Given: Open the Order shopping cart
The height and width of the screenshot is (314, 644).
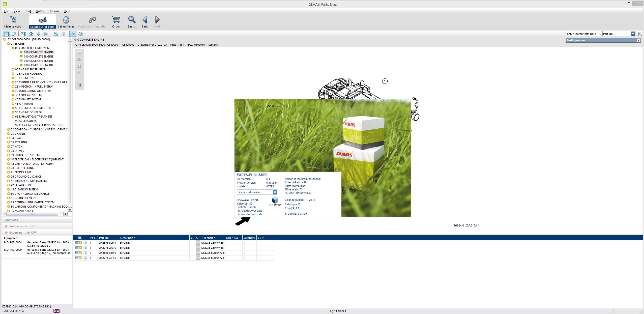Looking at the screenshot, I should [x=116, y=22].
